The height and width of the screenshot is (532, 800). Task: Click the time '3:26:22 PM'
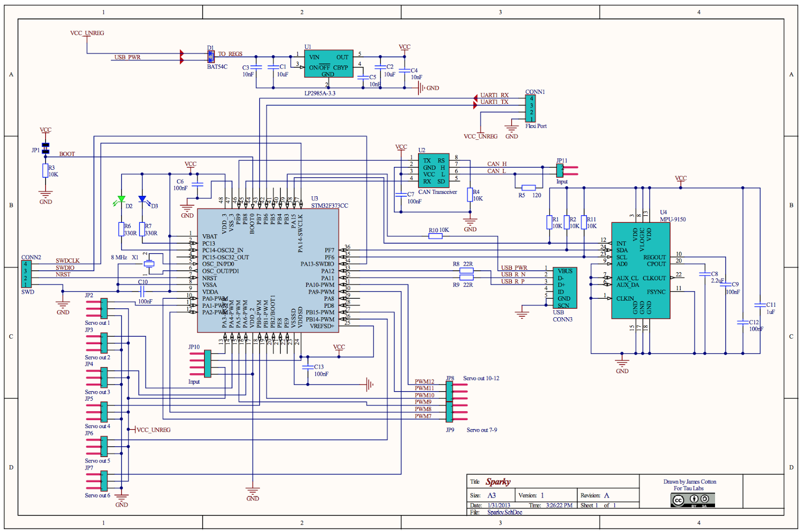(x=559, y=506)
